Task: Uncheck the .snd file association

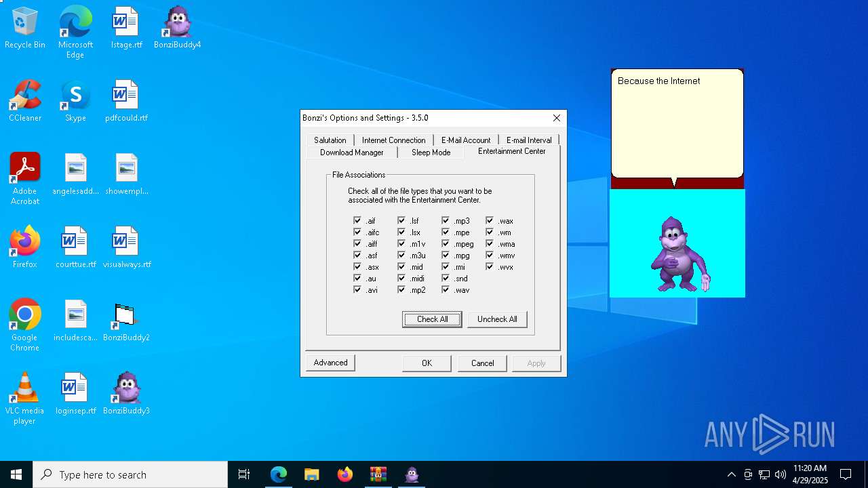Action: [x=446, y=278]
